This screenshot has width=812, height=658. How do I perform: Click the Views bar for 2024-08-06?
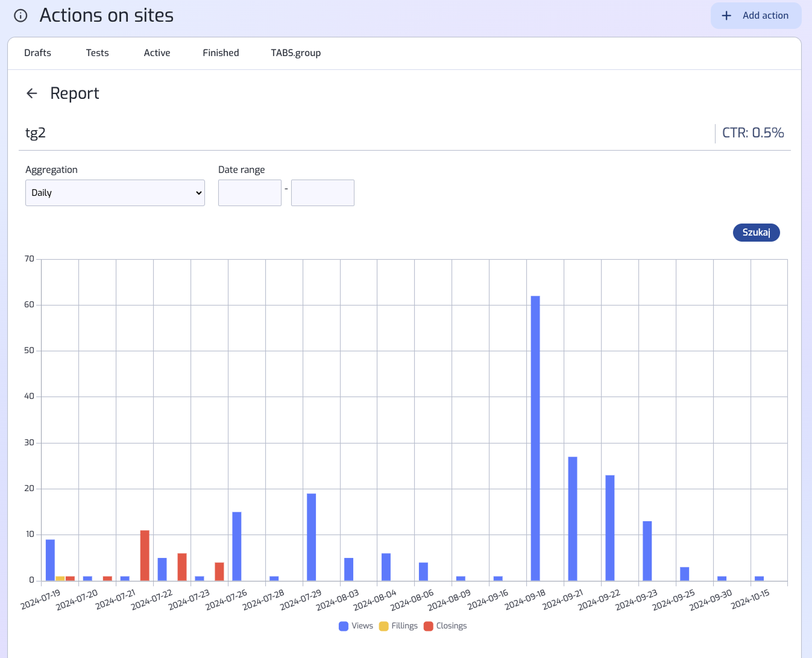[424, 572]
